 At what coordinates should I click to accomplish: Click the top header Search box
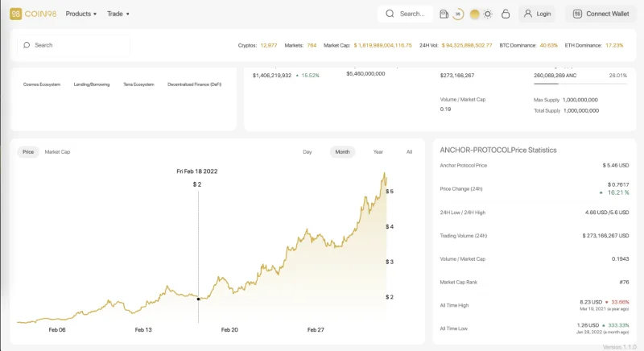405,14
